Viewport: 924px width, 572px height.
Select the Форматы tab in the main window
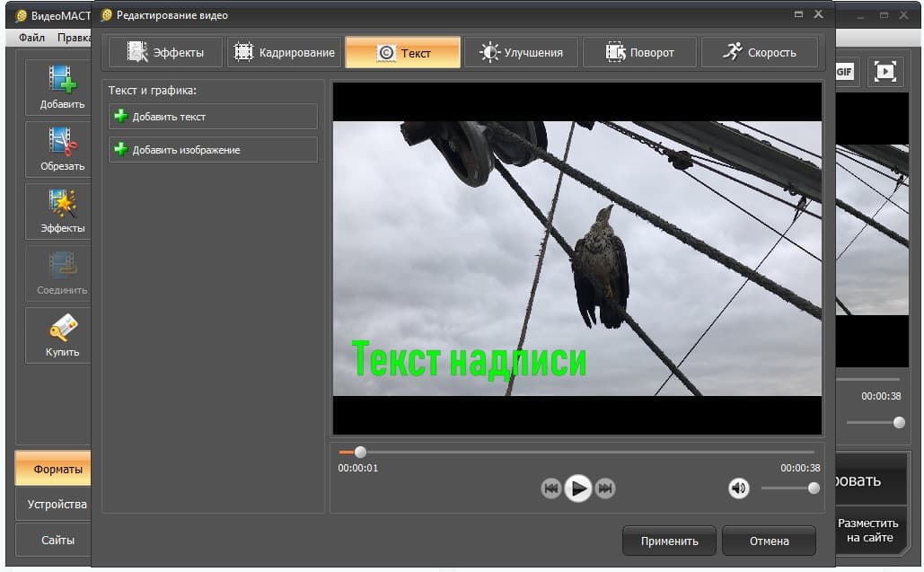[x=53, y=469]
